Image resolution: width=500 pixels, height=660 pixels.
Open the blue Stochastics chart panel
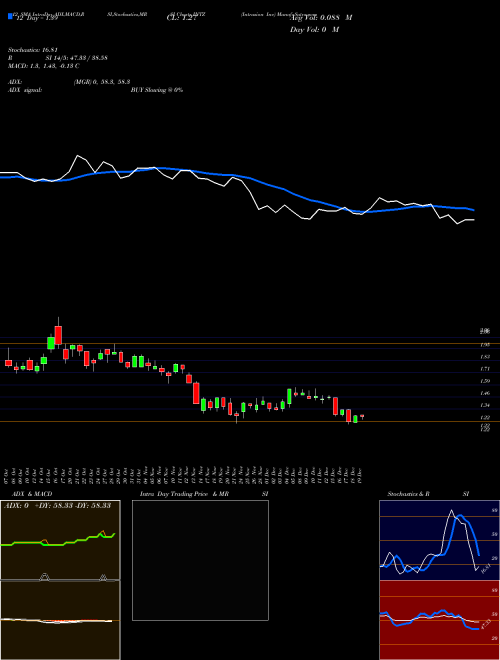[439, 540]
